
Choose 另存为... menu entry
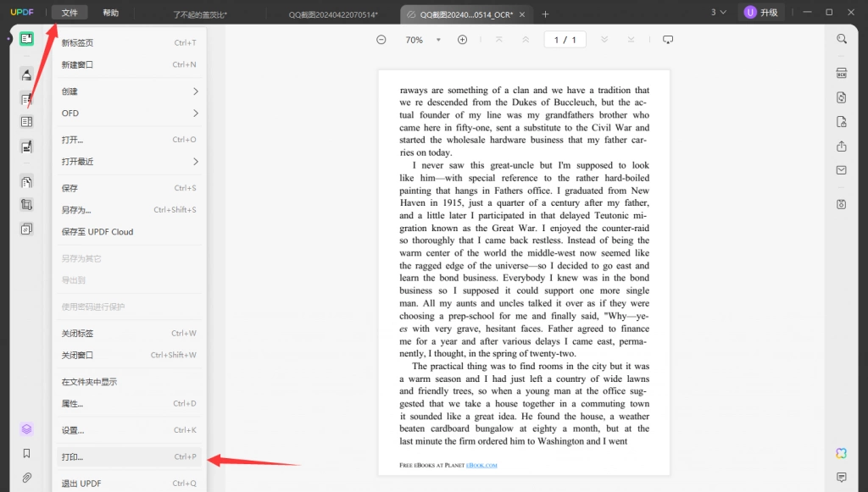pyautogui.click(x=129, y=210)
